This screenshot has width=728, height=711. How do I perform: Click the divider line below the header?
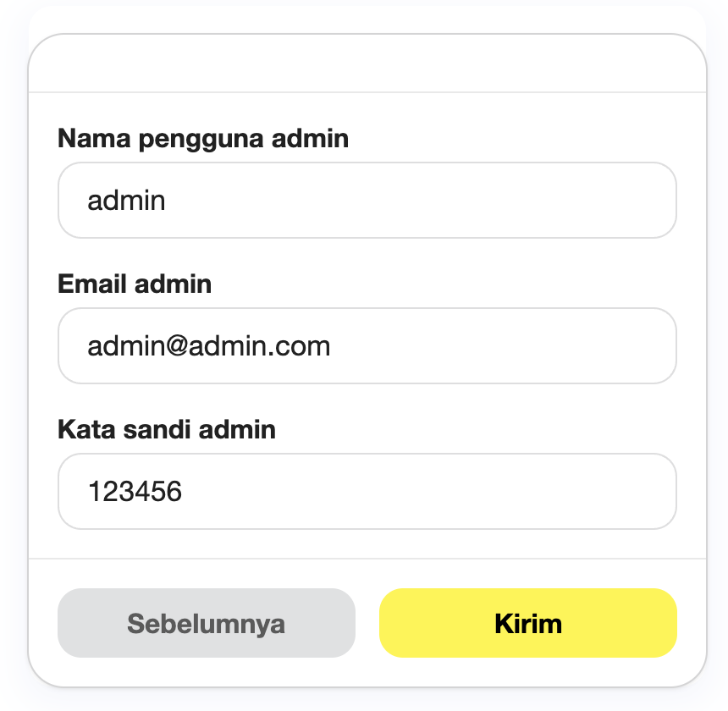[x=367, y=92]
